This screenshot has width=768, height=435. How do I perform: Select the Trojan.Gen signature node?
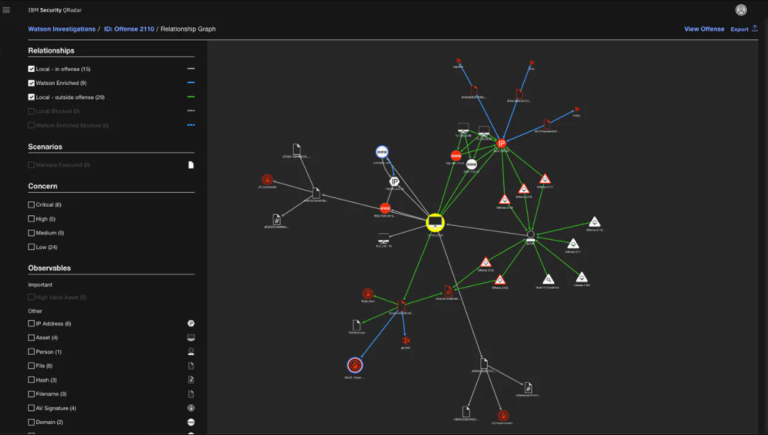coord(368,293)
